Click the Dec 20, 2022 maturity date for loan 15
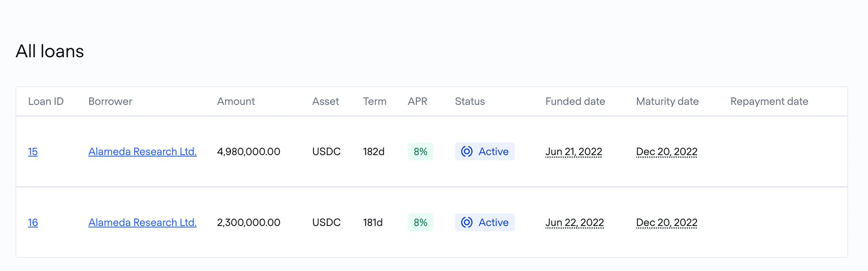Viewport: 868px width, 271px height. (666, 152)
